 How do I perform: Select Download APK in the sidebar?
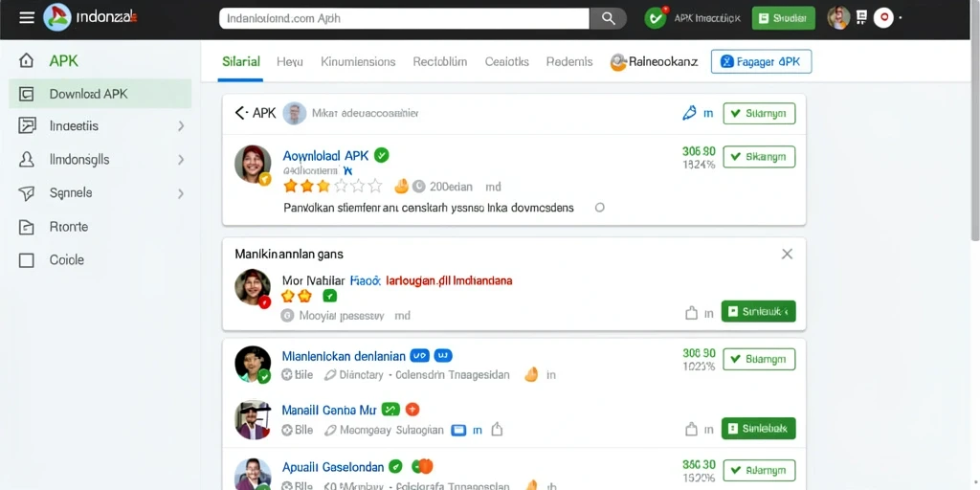tap(100, 94)
